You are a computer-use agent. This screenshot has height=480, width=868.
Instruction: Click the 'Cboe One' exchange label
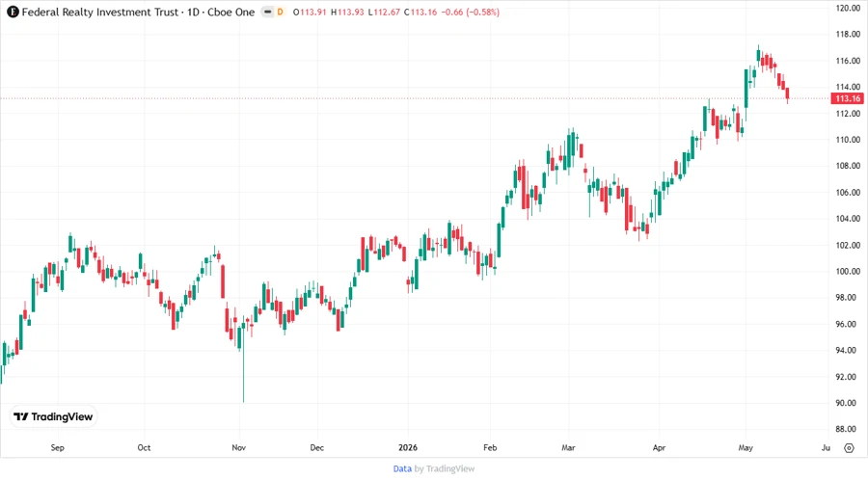(231, 13)
